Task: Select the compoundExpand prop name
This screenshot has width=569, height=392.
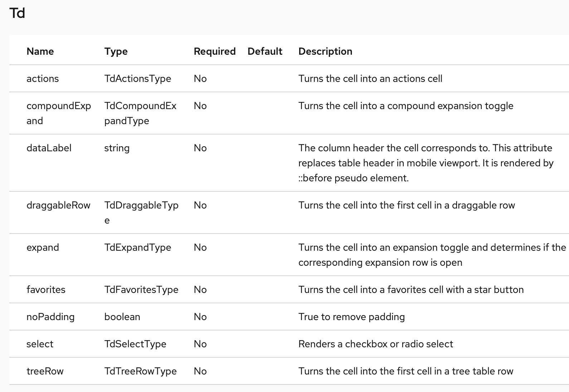Action: coord(59,113)
